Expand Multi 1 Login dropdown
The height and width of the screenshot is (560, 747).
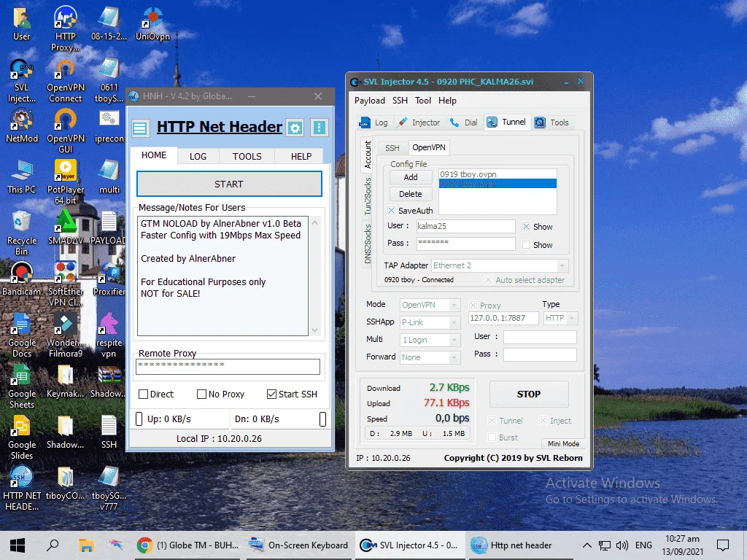[x=454, y=340]
